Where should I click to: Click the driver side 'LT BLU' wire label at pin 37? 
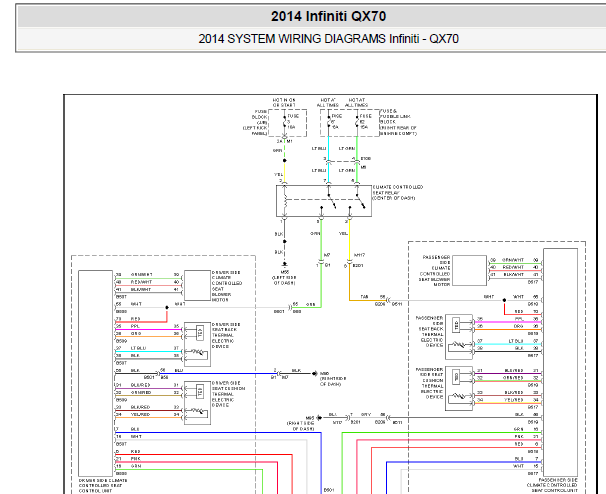click(x=138, y=348)
